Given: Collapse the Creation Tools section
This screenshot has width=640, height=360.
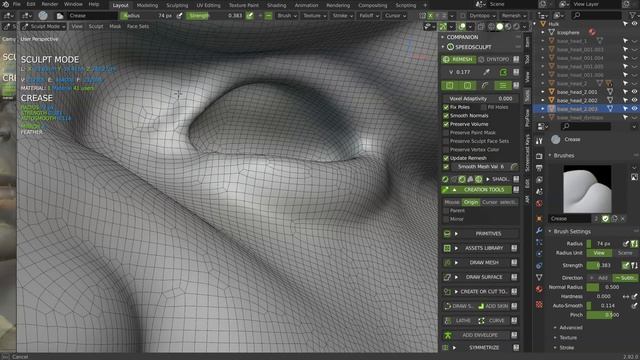Looking at the screenshot, I should coord(454,190).
